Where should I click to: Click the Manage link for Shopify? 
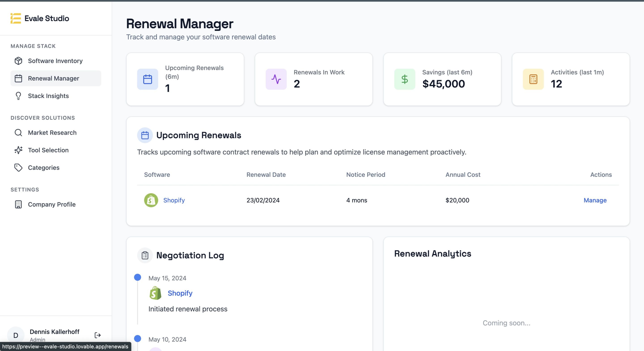tap(595, 200)
